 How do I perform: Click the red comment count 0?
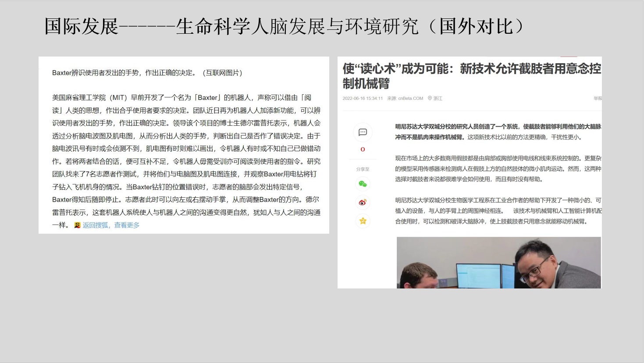click(x=363, y=149)
